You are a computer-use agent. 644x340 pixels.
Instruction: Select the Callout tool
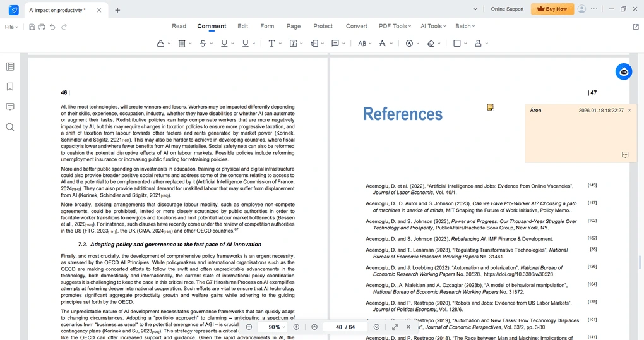point(314,43)
